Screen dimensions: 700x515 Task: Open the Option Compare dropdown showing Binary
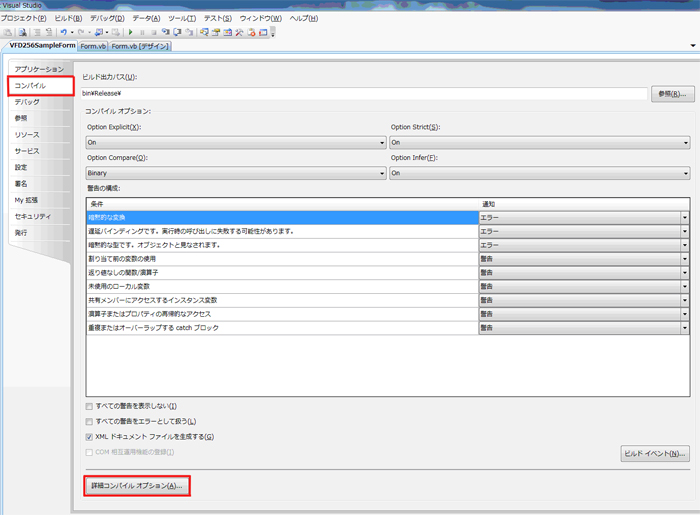click(x=236, y=173)
